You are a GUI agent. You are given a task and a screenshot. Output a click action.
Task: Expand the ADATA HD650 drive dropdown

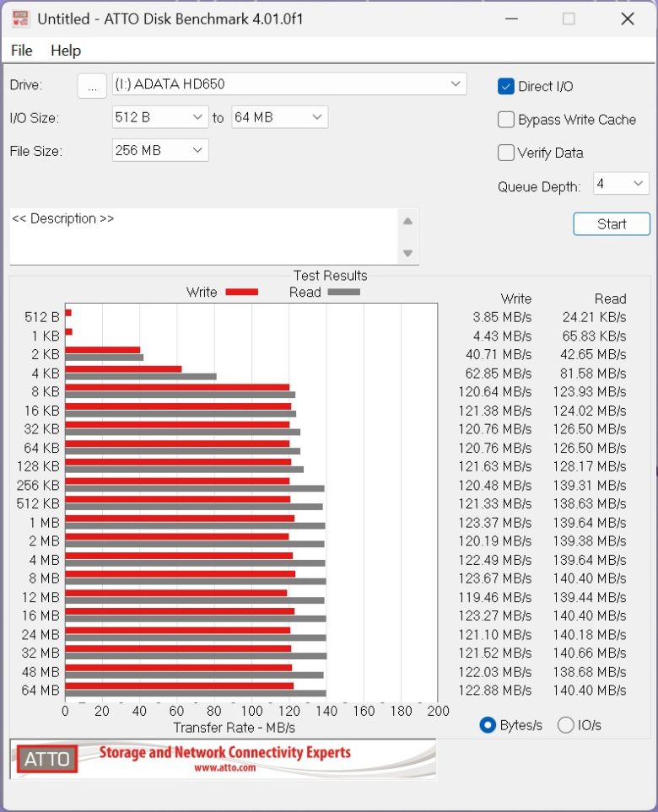289,83
